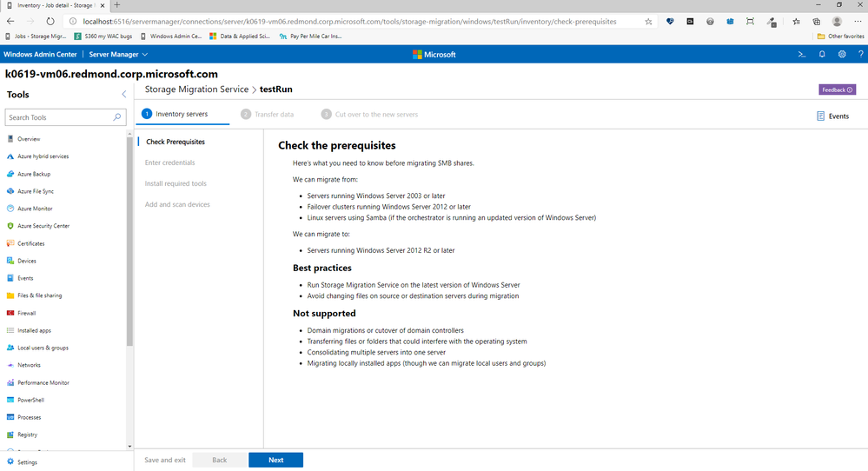Open S360 my WAC bugs bookmark
This screenshot has width=868, height=471.
[x=103, y=36]
